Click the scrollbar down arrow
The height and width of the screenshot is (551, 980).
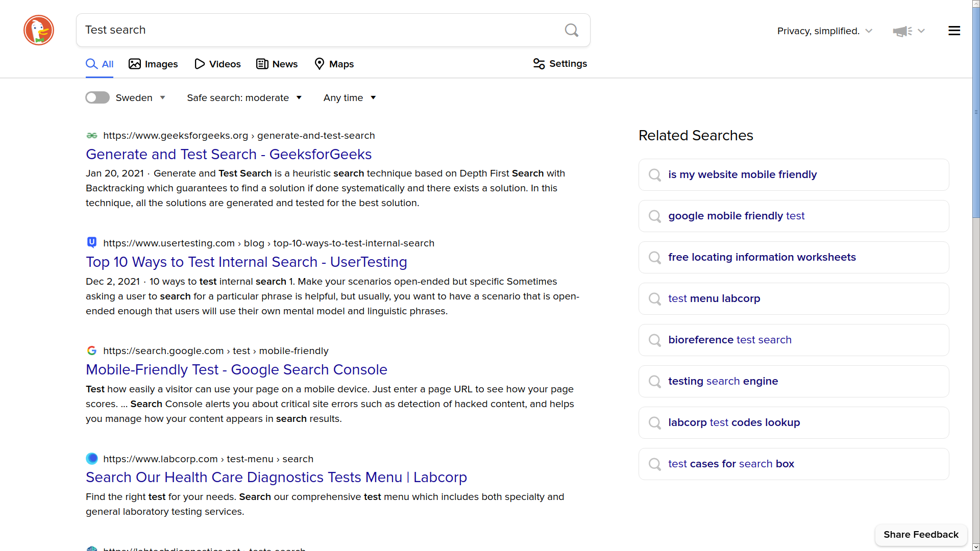[976, 547]
